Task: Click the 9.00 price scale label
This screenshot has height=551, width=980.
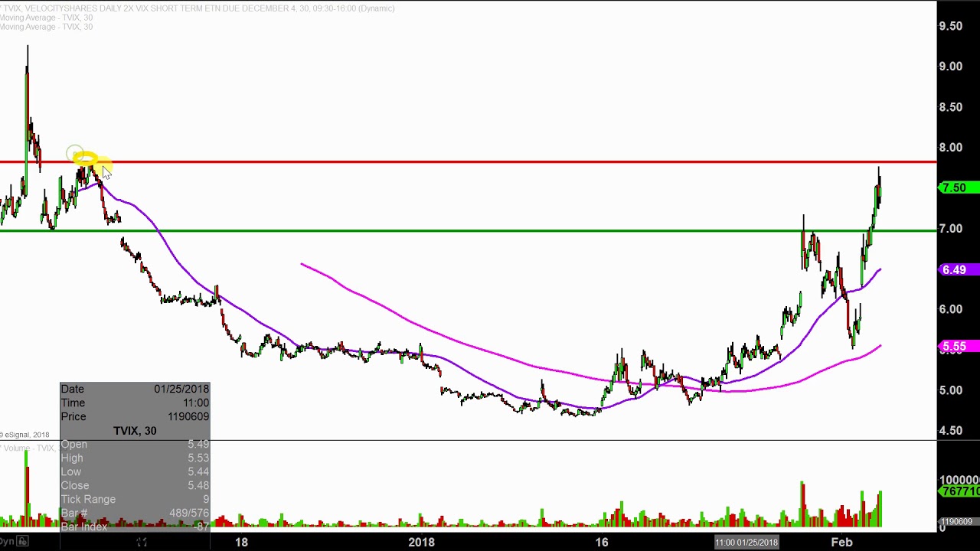Action: tap(951, 67)
